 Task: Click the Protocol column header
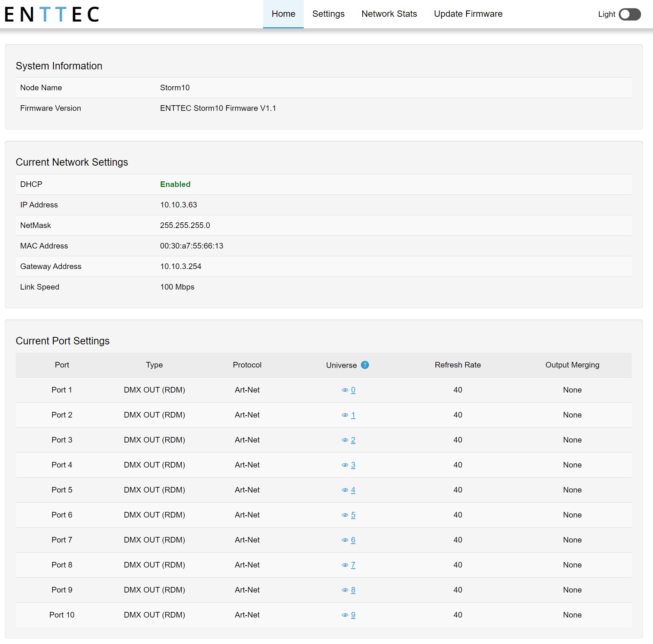[x=247, y=365]
